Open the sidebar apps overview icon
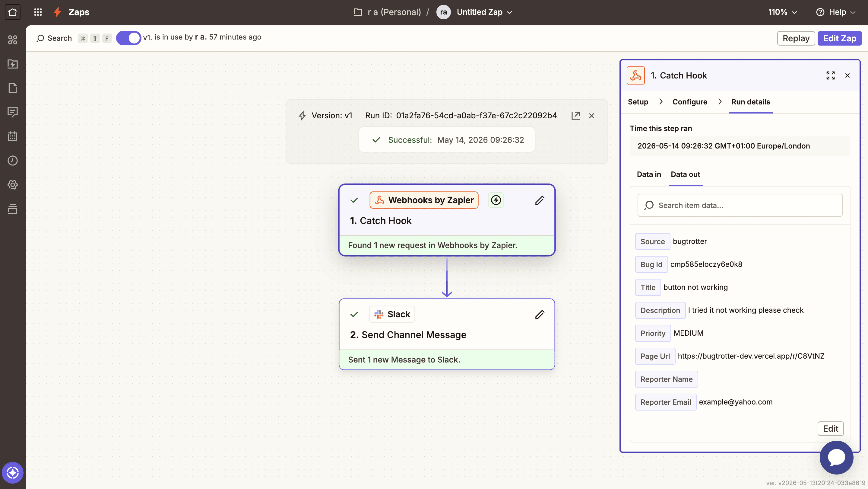This screenshot has height=489, width=868. click(13, 40)
